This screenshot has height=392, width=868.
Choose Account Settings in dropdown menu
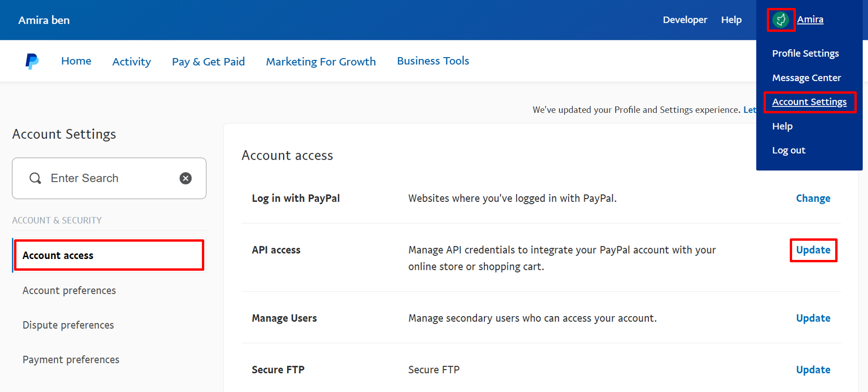809,102
